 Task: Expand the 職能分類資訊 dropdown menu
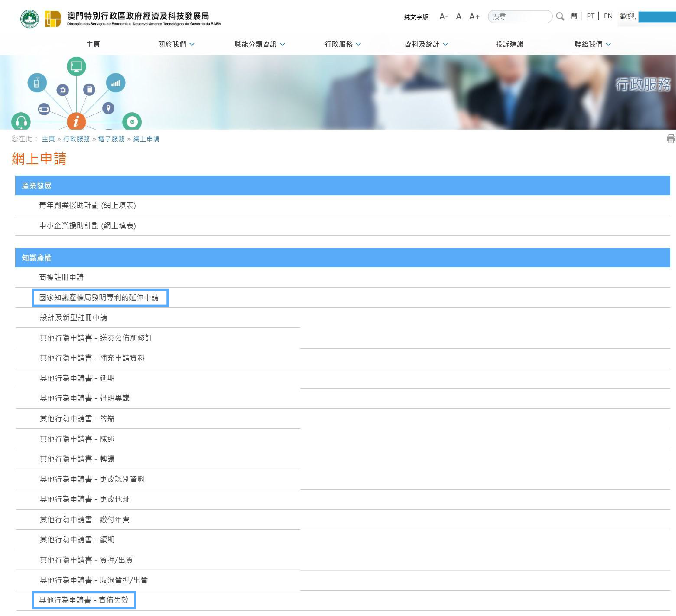click(260, 44)
